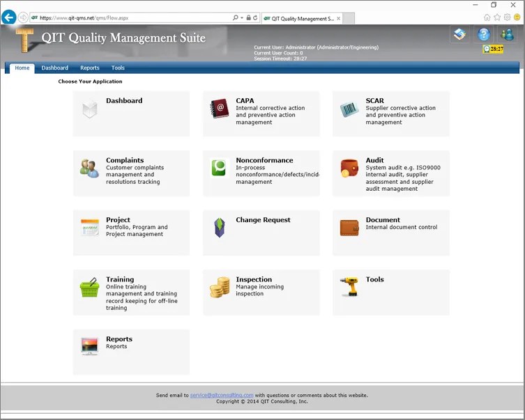Open the Audit application title
Screen dimensions: 525x420
point(374,160)
